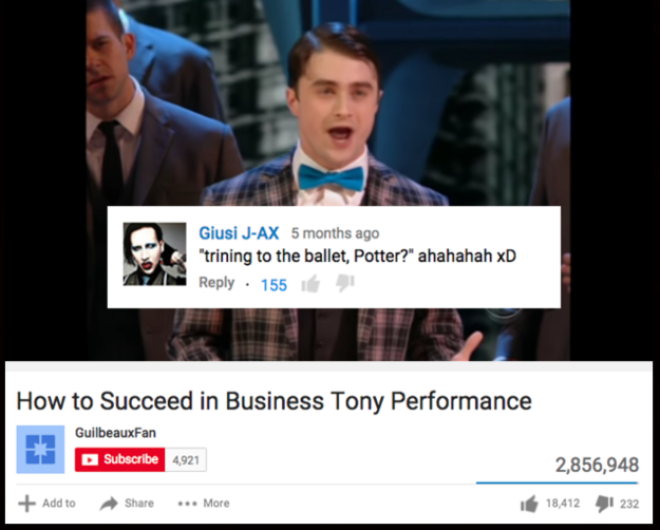Visit GuilbeauxFan channel name link
This screenshot has height=530, width=660.
tap(116, 433)
